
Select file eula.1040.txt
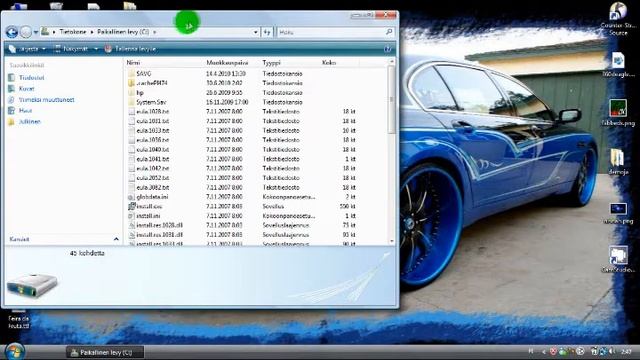point(153,150)
